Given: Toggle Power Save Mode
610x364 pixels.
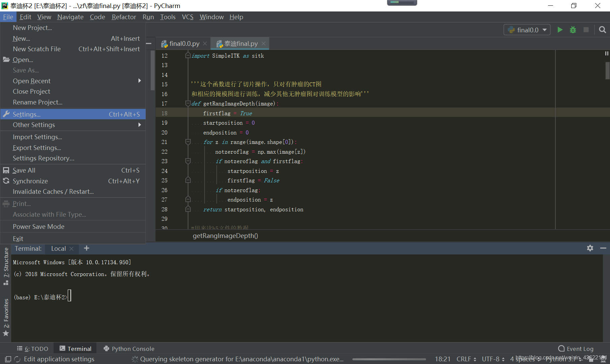Looking at the screenshot, I should [73, 226].
